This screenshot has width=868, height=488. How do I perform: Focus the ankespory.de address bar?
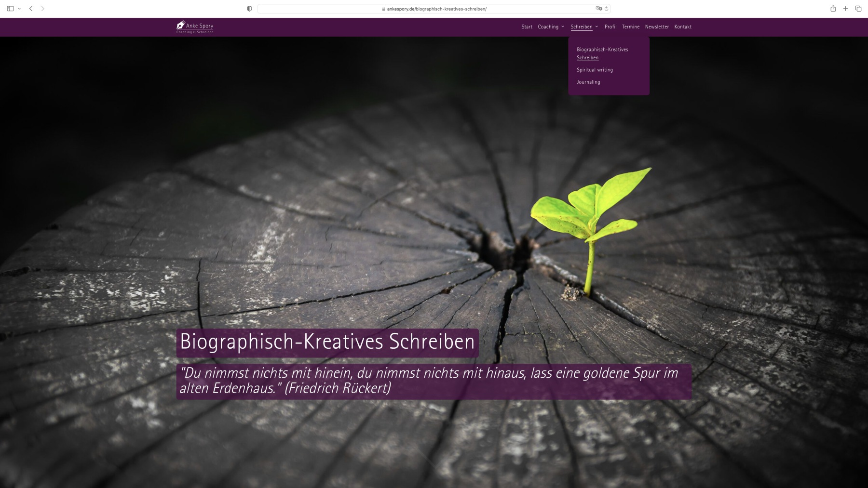coord(434,9)
